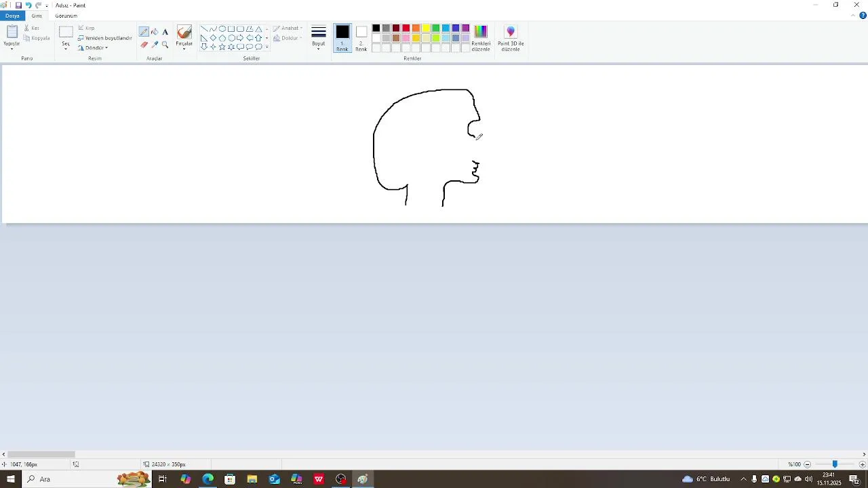868x488 pixels.
Task: Select the Pencil tool
Action: tap(144, 32)
